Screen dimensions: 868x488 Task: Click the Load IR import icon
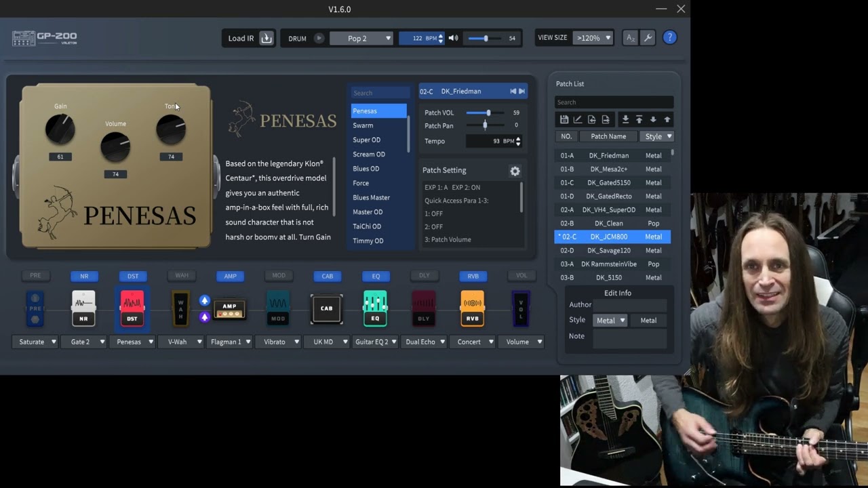click(x=267, y=38)
